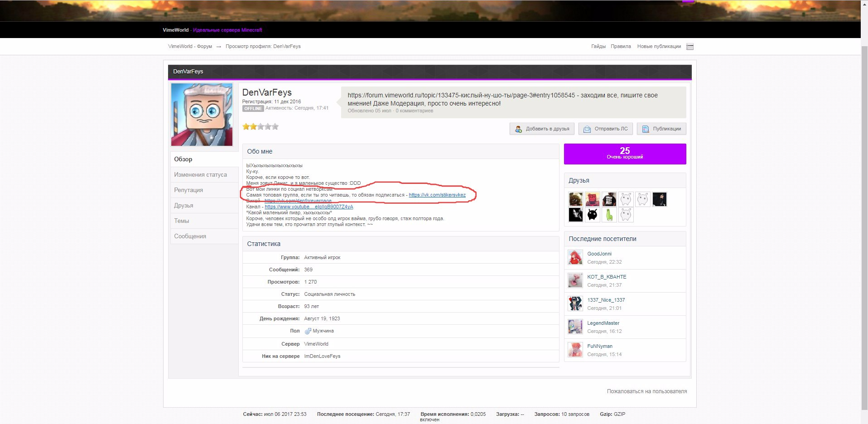The width and height of the screenshot is (868, 424).
Task: Click the profile star rating
Action: pos(260,127)
